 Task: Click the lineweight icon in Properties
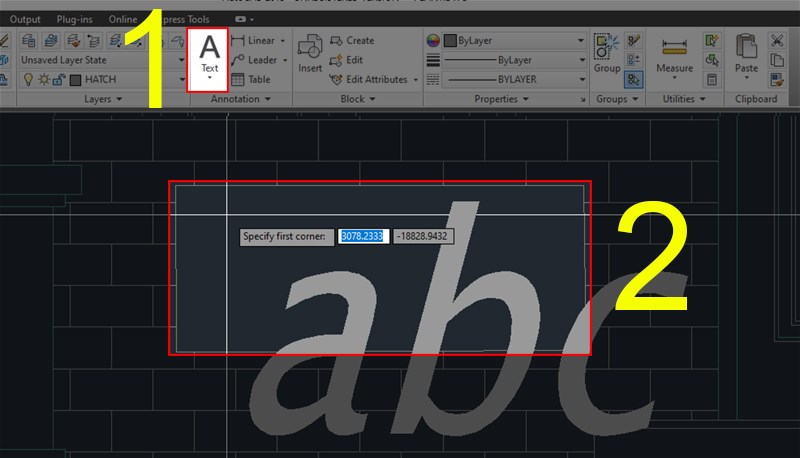(433, 60)
